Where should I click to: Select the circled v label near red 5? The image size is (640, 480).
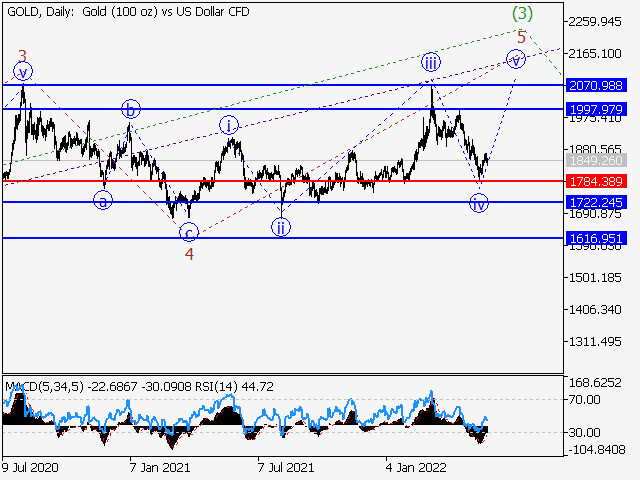(516, 59)
